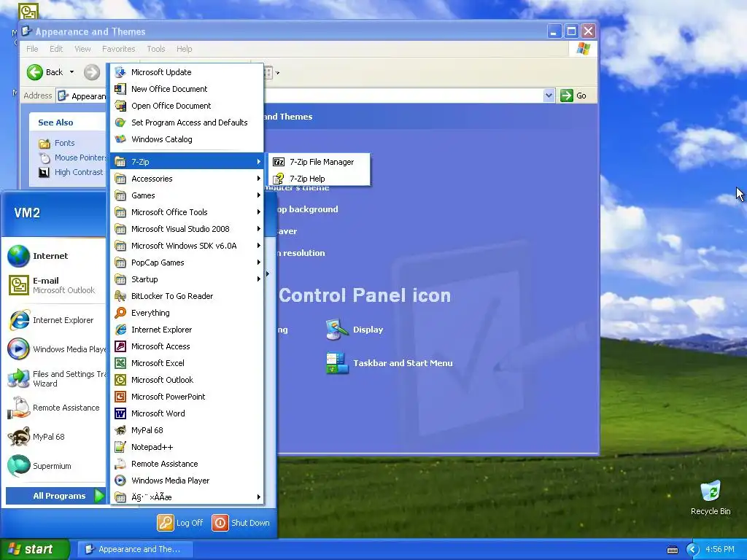Expand the Startup folder
This screenshot has height=560, width=747.
(x=187, y=279)
